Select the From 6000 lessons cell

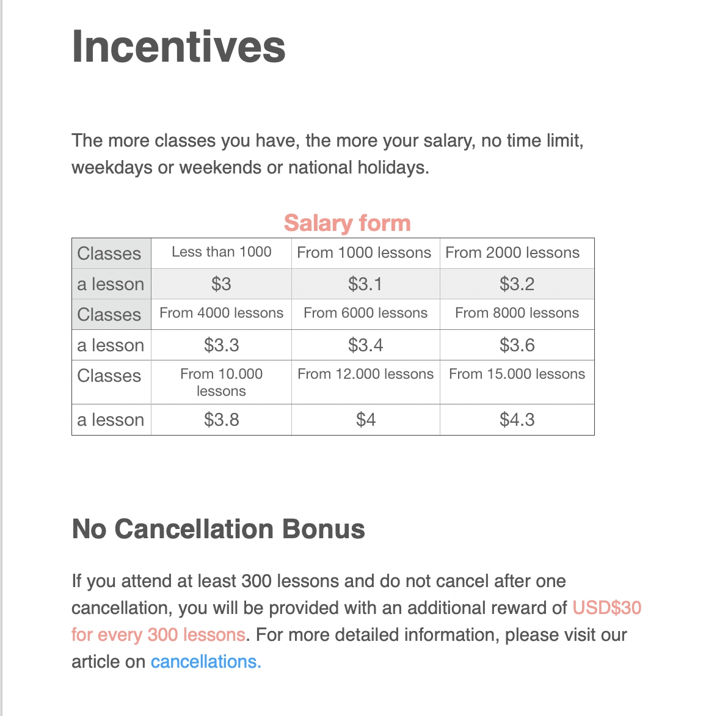coord(366,315)
